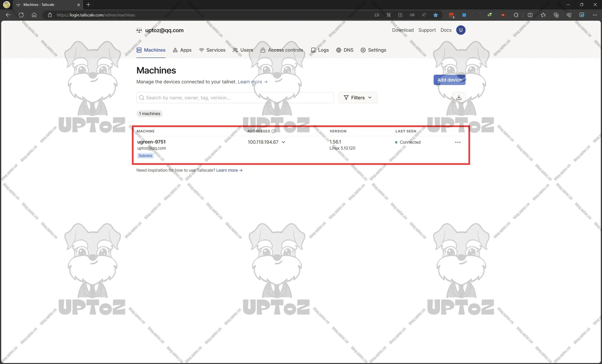Screen dimensions: 602x364
Task: Click the browser back arrow
Action: tap(8, 15)
